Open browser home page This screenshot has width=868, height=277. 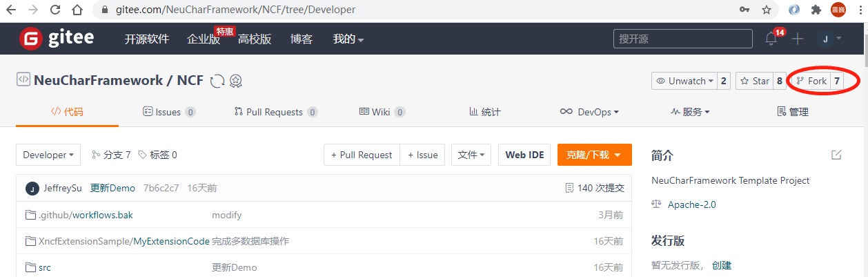coord(78,10)
